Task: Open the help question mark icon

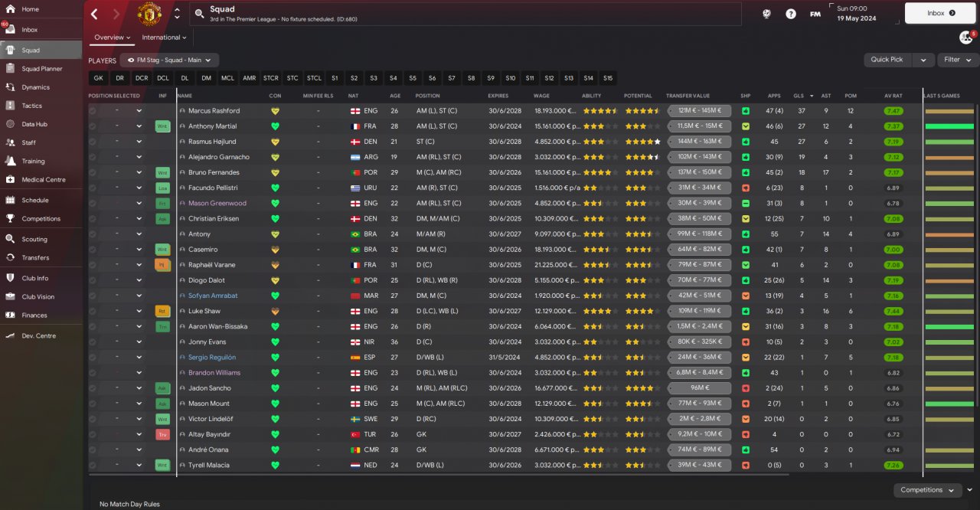Action: (791, 14)
